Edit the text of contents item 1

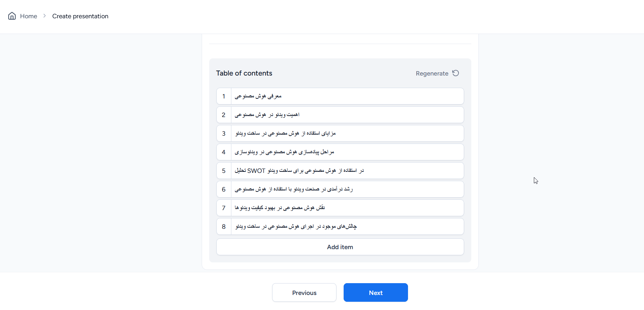347,96
